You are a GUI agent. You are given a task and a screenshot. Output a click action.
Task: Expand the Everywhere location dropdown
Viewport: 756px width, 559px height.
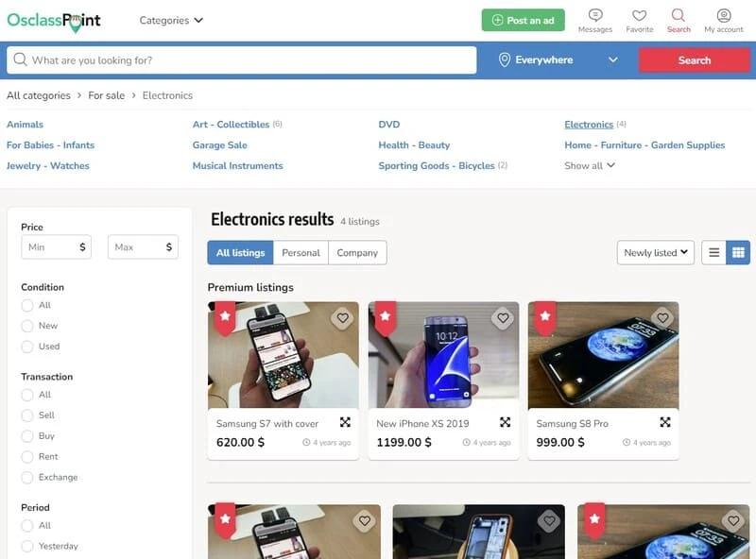click(x=558, y=60)
